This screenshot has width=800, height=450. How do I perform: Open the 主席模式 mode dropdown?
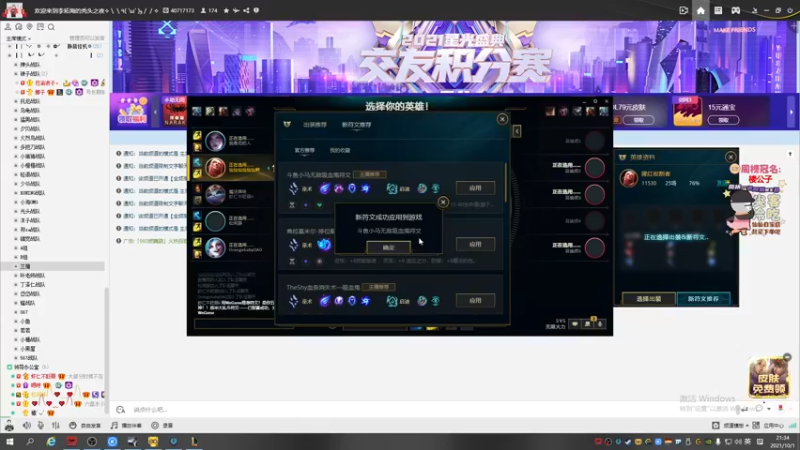pyautogui.click(x=19, y=39)
